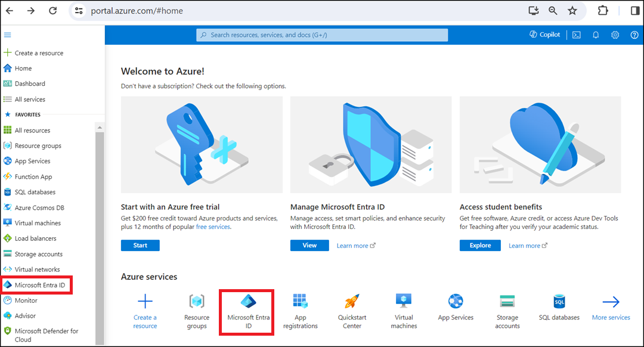The image size is (644, 347).
Task: Click View under Manage Microsoft Entra ID
Action: (x=309, y=245)
